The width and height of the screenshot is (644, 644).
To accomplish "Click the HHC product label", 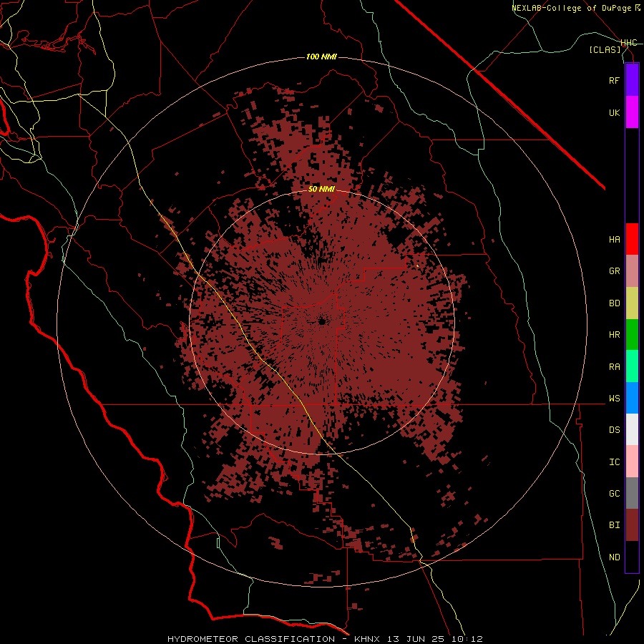I will [629, 43].
